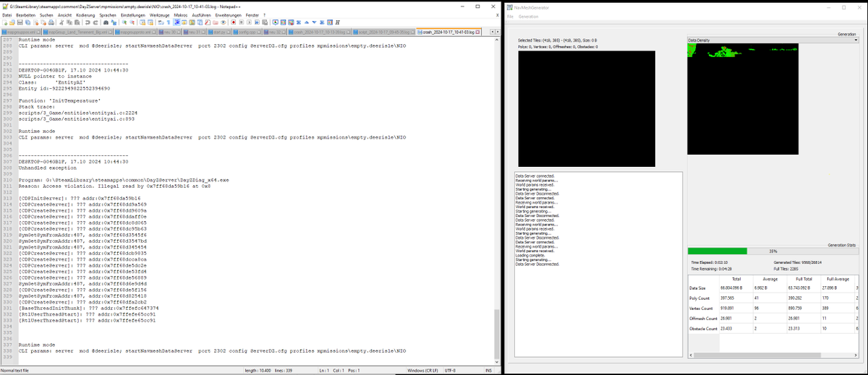Create a new document in Notepad++ toolbar
This screenshot has height=375, width=868.
coord(5,22)
